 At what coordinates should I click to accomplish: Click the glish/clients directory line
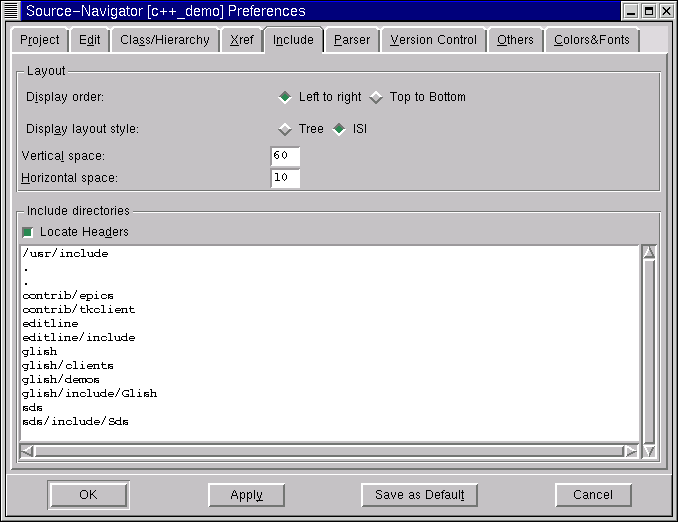(x=68, y=365)
